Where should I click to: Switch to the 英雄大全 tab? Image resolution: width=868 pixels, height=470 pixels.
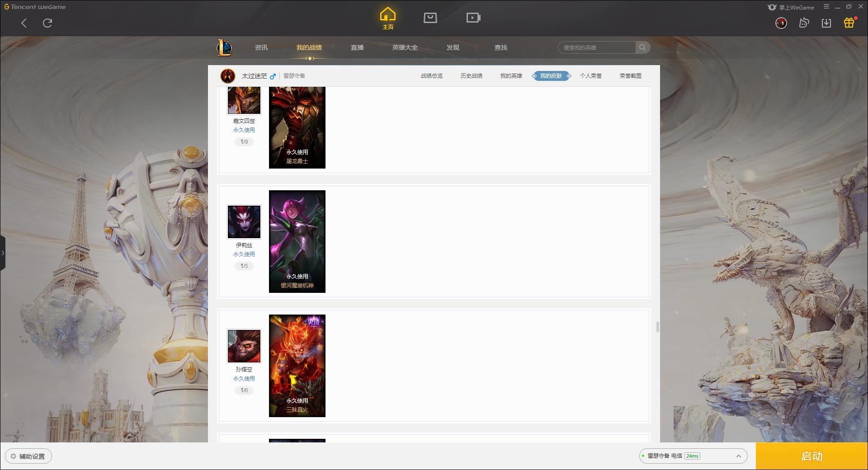405,47
